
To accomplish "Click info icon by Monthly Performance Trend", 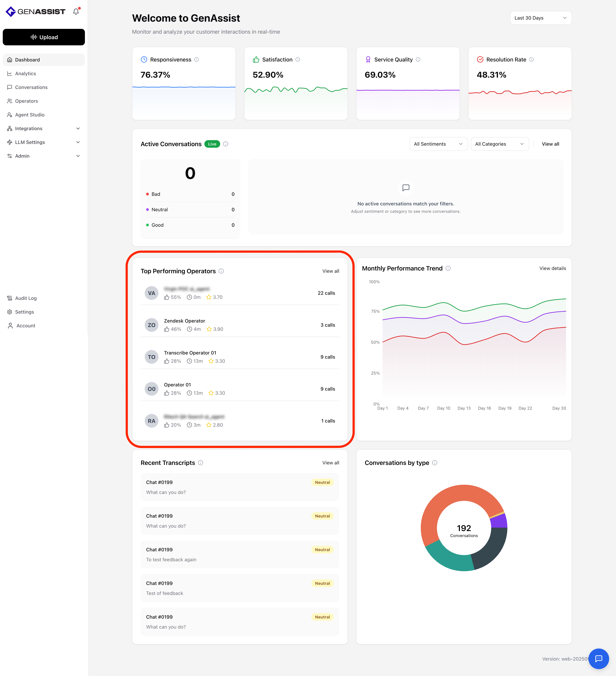I will (x=448, y=268).
